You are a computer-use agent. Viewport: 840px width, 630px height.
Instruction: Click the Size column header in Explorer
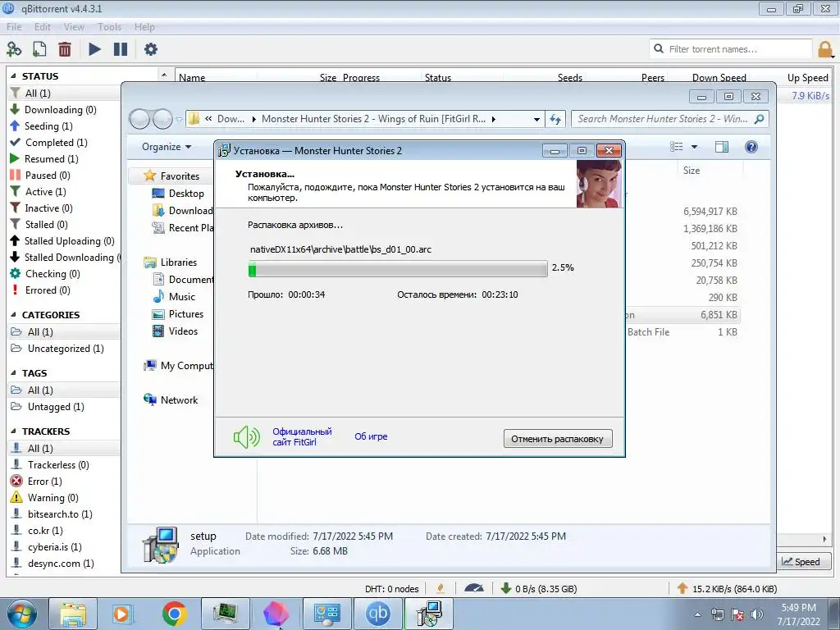point(691,171)
